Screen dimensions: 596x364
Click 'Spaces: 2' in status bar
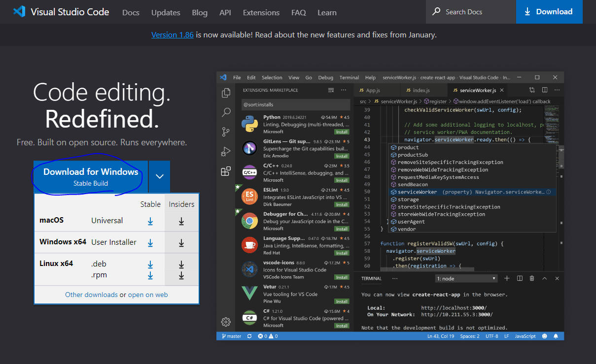(x=470, y=336)
